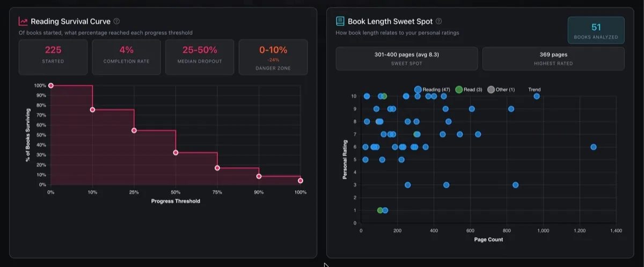Select the 301-400 pages Sweet Spot card
644x267 pixels.
pyautogui.click(x=407, y=59)
